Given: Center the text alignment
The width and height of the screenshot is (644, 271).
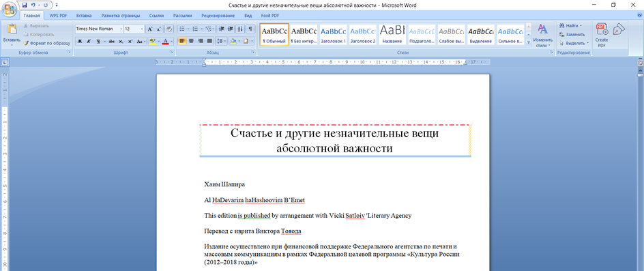Looking at the screenshot, I should click(191, 41).
